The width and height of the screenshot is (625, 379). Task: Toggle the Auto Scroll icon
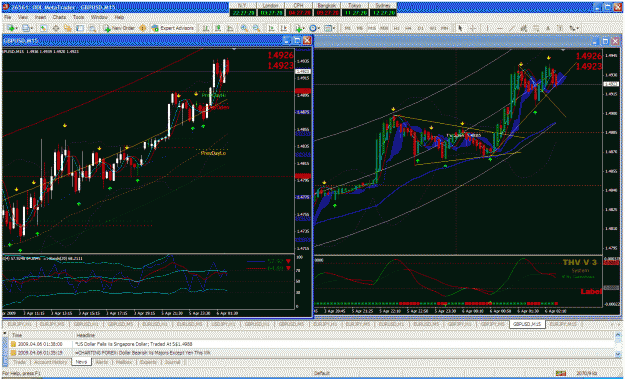tap(271, 28)
